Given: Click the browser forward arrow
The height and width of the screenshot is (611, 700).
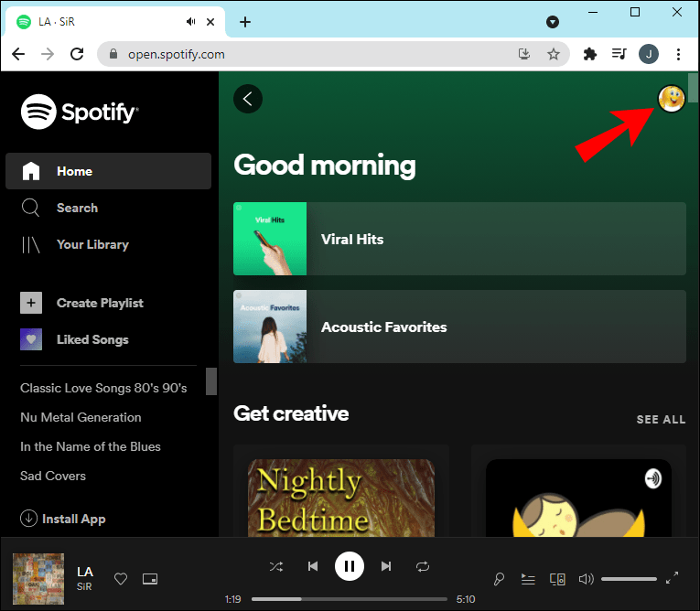Looking at the screenshot, I should tap(48, 54).
